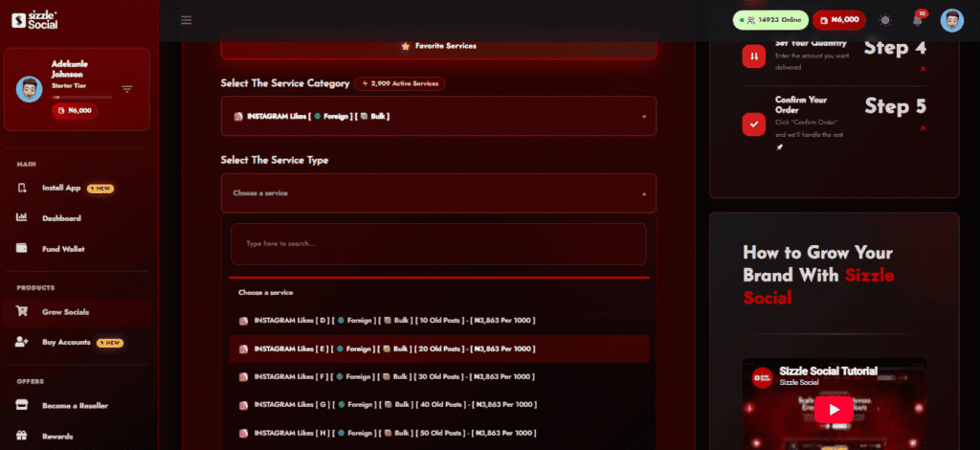Click the YouTube channel logo on video
This screenshot has width=980, height=450.
click(762, 377)
